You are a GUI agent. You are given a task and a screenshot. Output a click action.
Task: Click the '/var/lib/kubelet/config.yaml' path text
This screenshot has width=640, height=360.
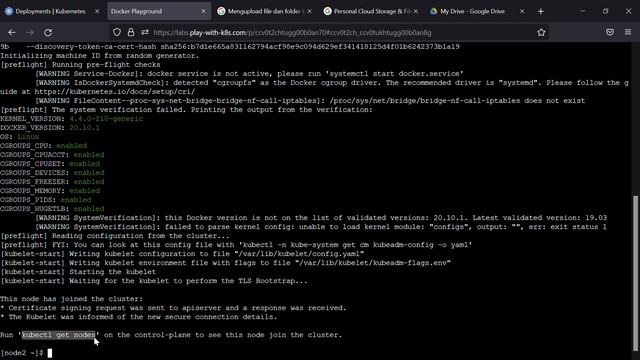point(299,254)
